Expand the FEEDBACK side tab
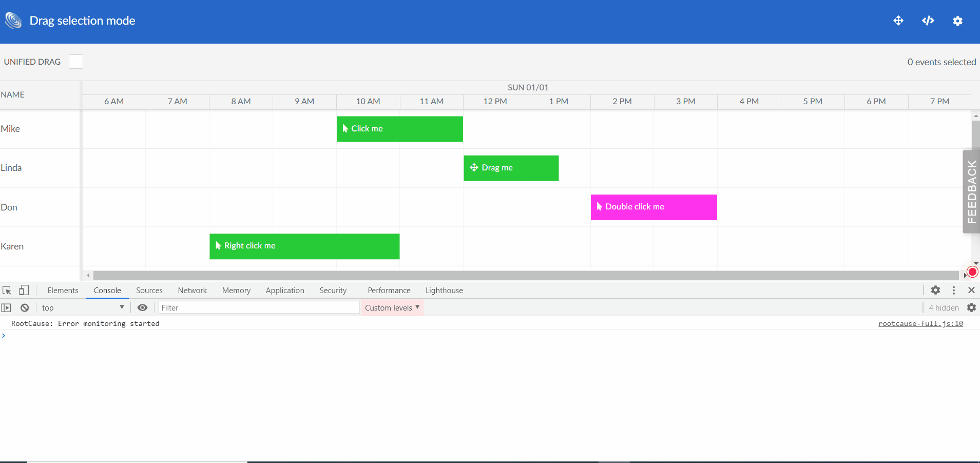The width and height of the screenshot is (980, 463). click(971, 191)
